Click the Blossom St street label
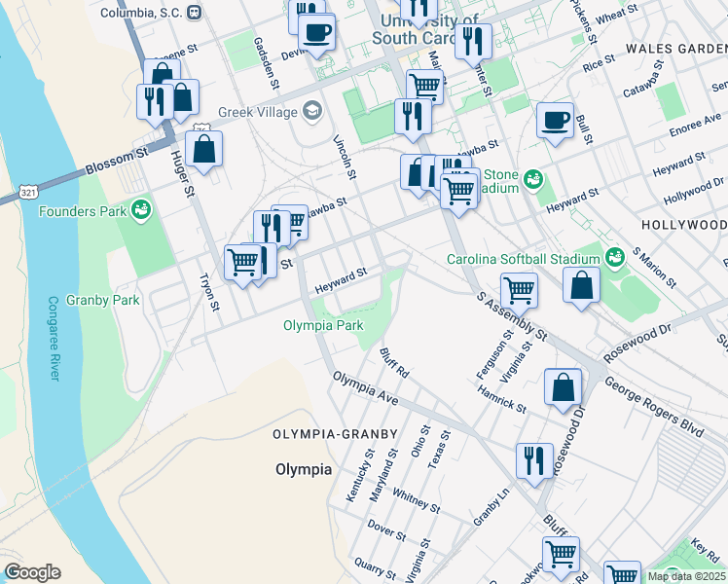The height and width of the screenshot is (584, 728). click(117, 162)
